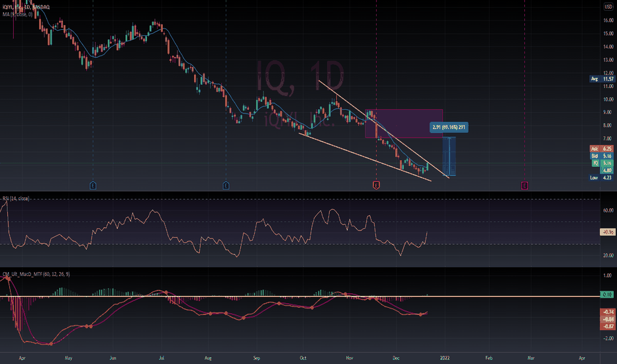This screenshot has width=617, height=364.
Task: Select the CM_Ult_MacD_MTF (60, 12, 26, 9) legend
Action: pos(36,274)
